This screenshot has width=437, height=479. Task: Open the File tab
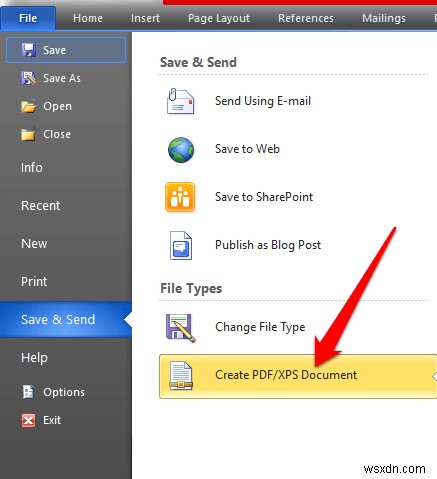pos(28,18)
